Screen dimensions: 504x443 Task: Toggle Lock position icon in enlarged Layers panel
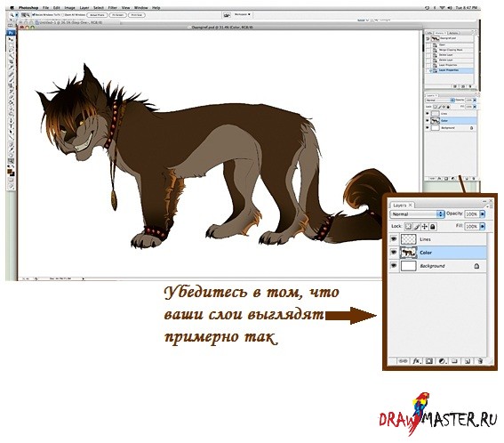coord(425,227)
